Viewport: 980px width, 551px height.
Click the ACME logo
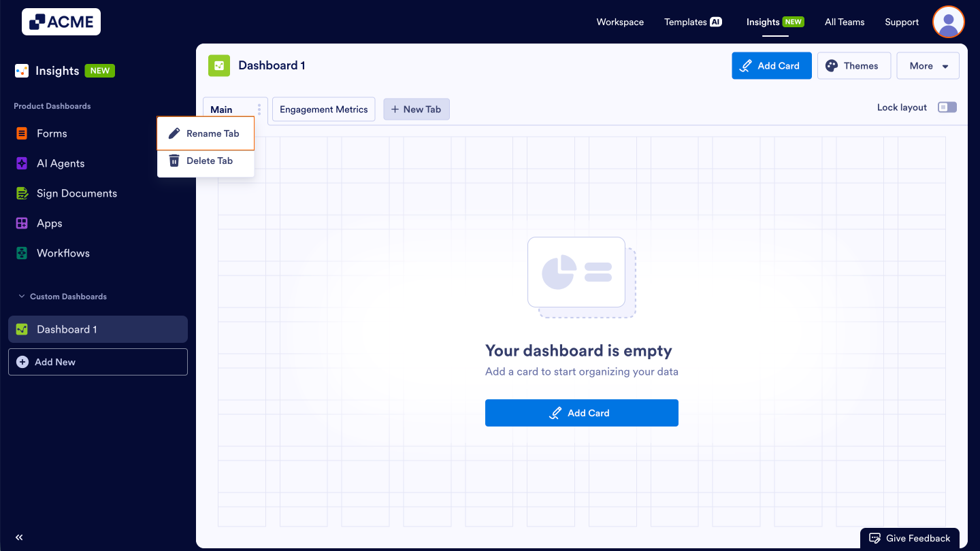(x=61, y=21)
